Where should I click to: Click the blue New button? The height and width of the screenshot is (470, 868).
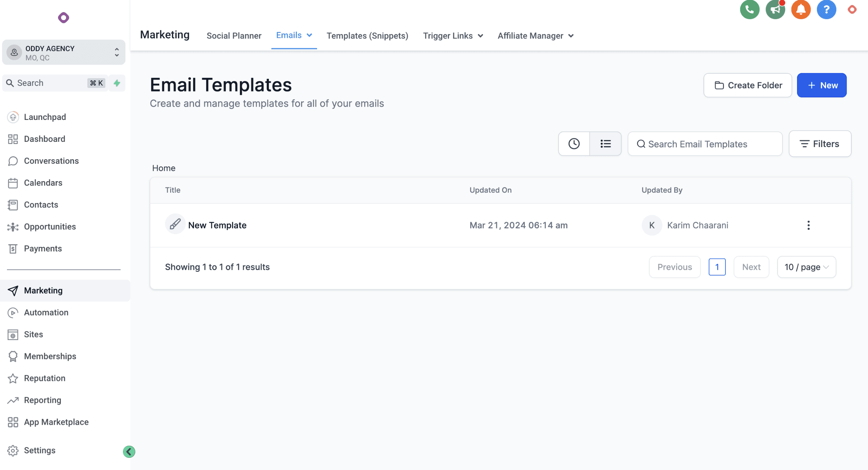pos(821,85)
